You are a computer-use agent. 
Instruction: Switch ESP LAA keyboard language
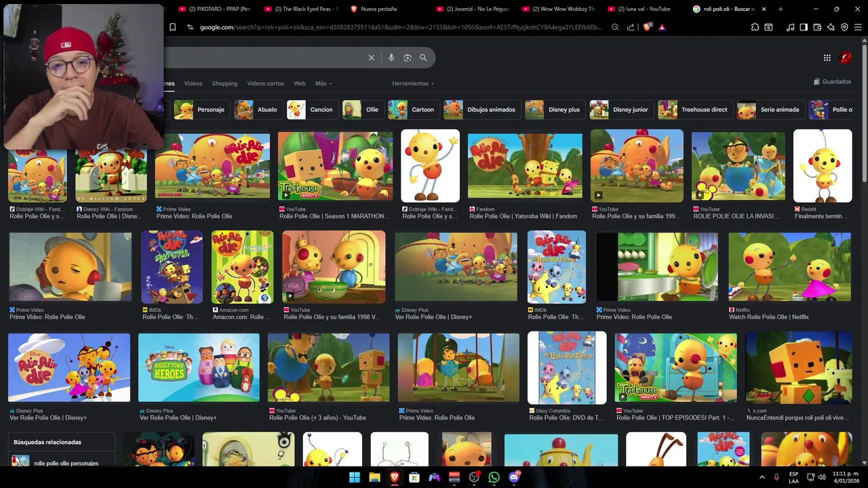pyautogui.click(x=793, y=477)
